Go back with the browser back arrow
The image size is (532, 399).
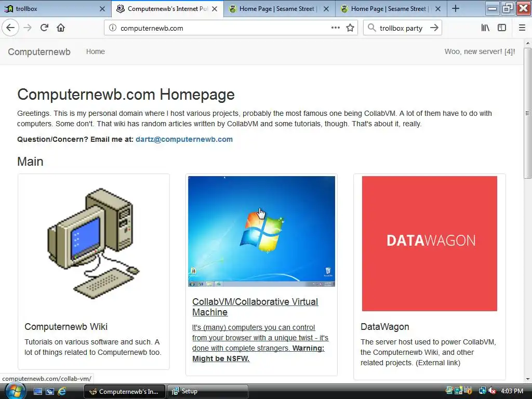pyautogui.click(x=10, y=28)
